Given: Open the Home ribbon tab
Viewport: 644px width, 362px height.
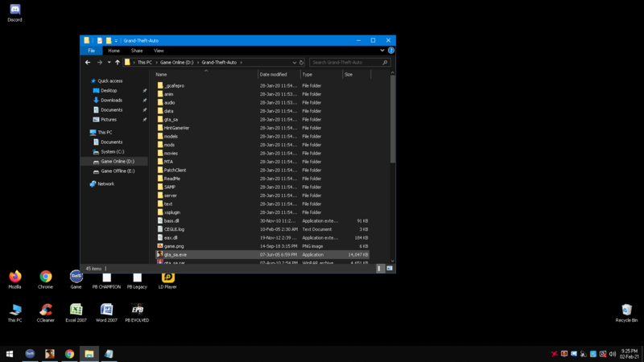Looking at the screenshot, I should (x=114, y=51).
